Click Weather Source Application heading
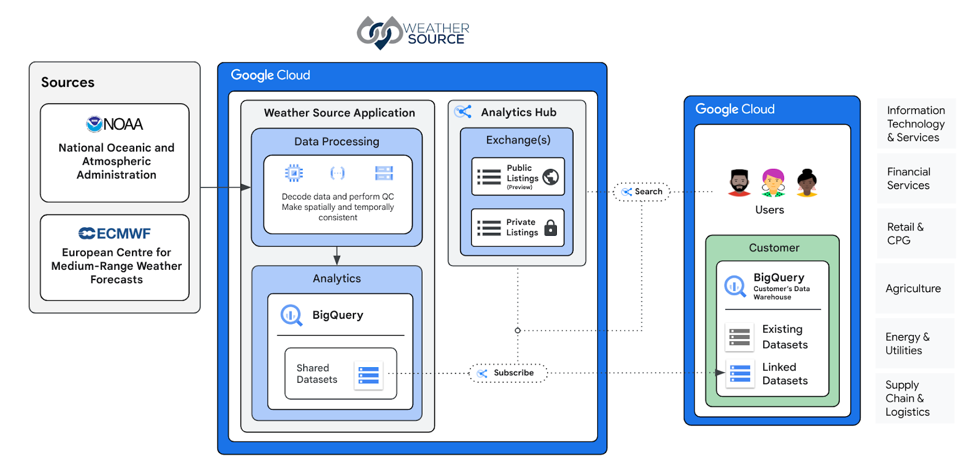Screen dimensions: 980x475 (x=340, y=113)
